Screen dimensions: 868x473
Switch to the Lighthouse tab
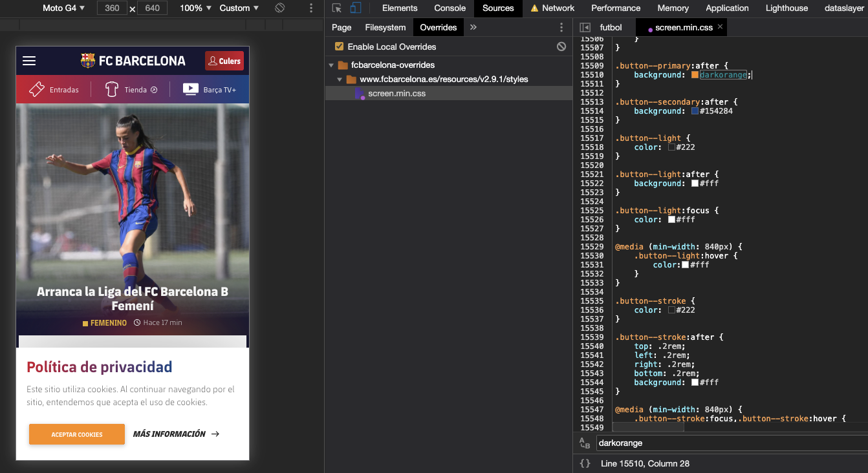pos(787,8)
